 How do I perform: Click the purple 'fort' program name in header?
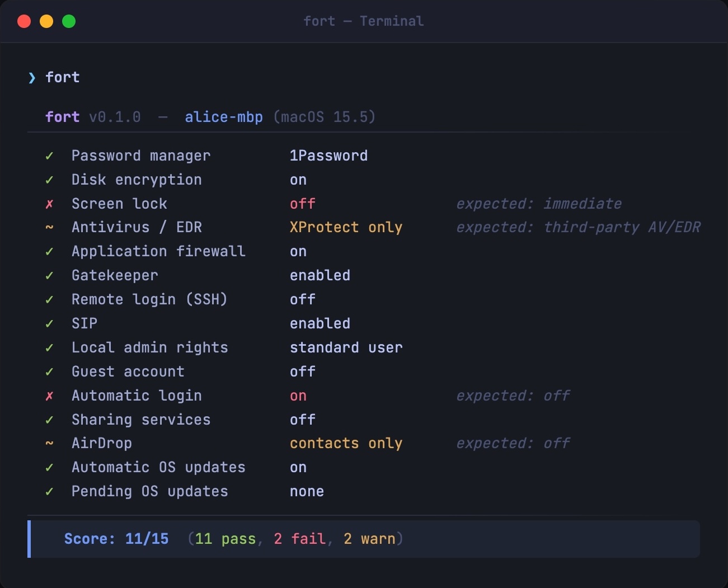pyautogui.click(x=63, y=117)
